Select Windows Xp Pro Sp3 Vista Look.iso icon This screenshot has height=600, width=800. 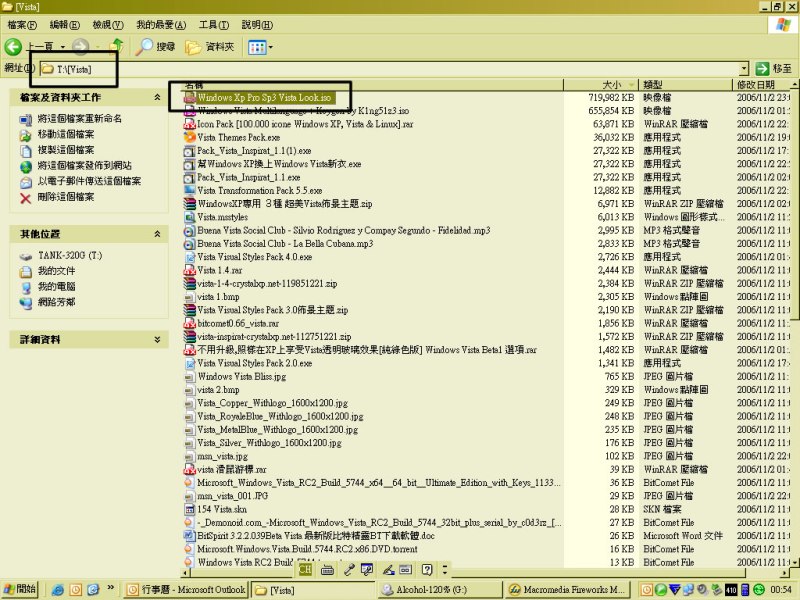pyautogui.click(x=190, y=97)
